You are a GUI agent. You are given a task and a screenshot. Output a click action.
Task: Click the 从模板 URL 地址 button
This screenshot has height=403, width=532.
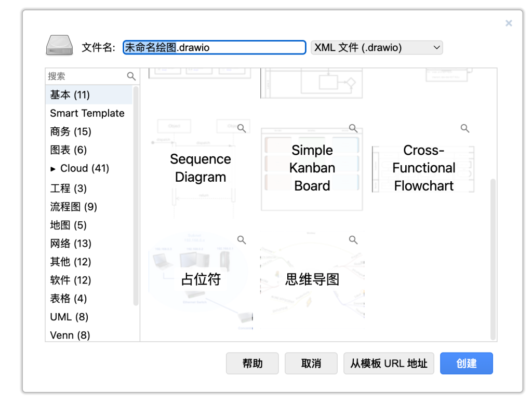(x=389, y=364)
